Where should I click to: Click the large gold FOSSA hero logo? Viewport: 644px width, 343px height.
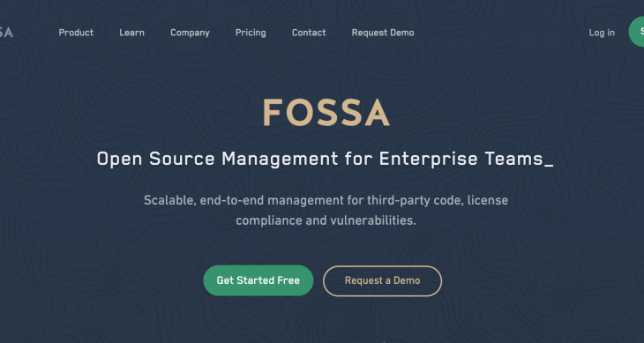pyautogui.click(x=326, y=112)
